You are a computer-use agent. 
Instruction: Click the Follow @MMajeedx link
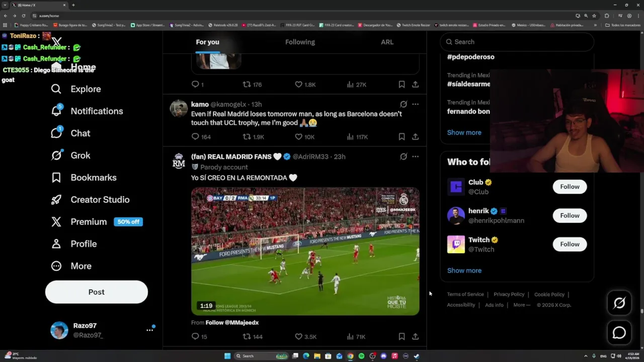click(x=232, y=323)
